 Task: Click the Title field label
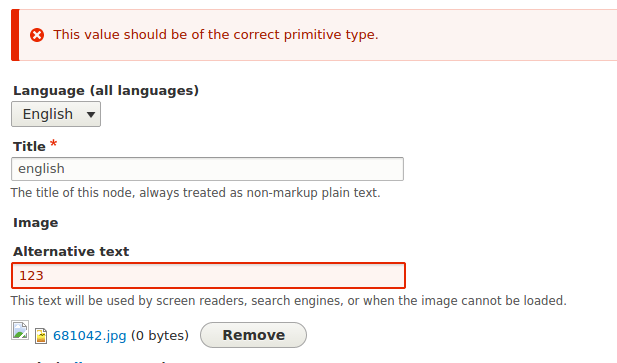(x=29, y=146)
